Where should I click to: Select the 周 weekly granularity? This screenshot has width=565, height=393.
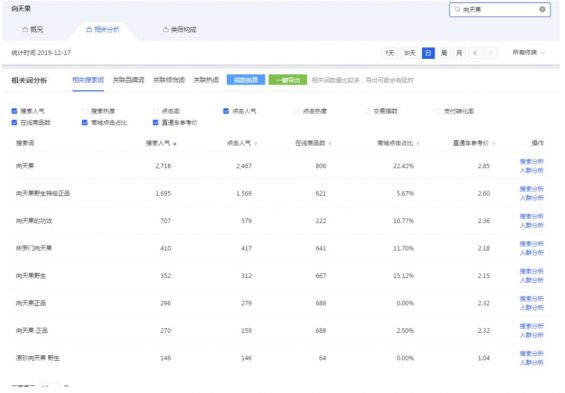click(x=444, y=53)
